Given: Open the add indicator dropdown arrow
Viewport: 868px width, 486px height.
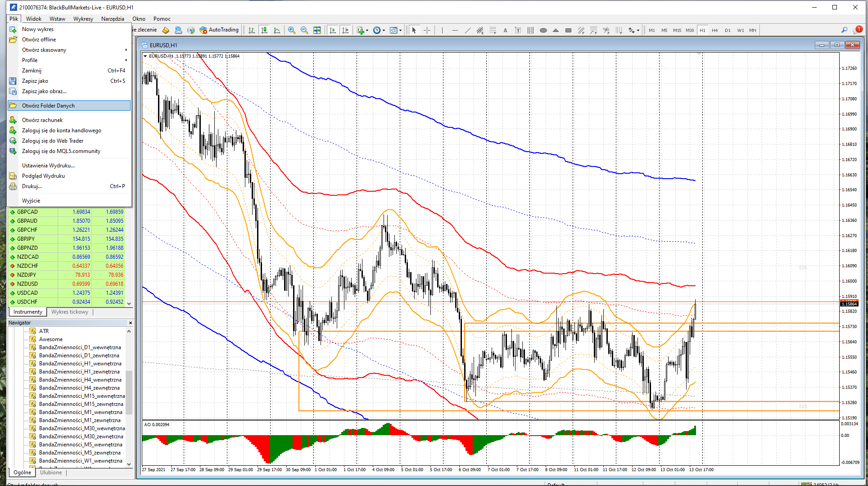Looking at the screenshot, I should point(367,31).
